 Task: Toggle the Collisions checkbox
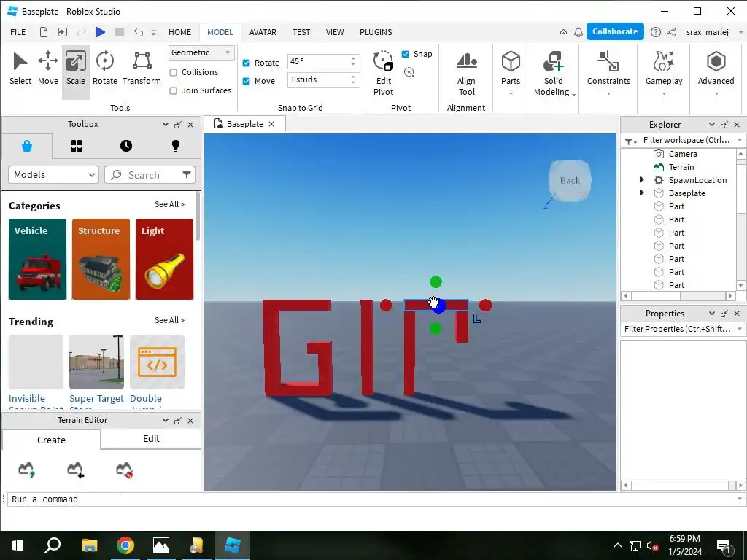tap(174, 72)
